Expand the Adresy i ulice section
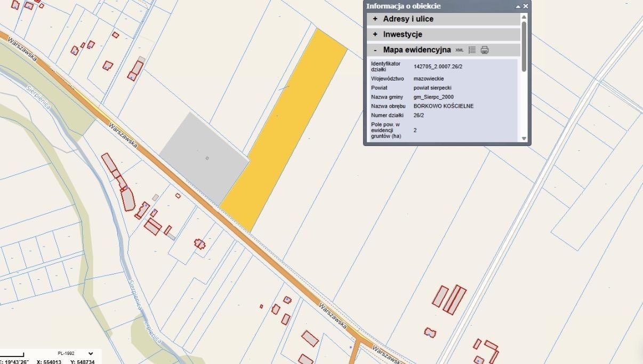 coord(443,19)
